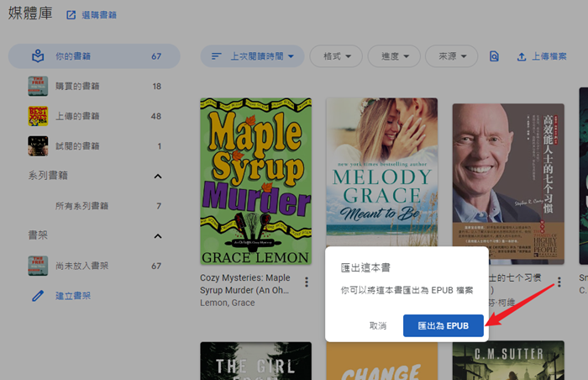Image resolution: width=588 pixels, height=380 pixels.
Task: Follow the 選購書籍 link
Action: (99, 15)
